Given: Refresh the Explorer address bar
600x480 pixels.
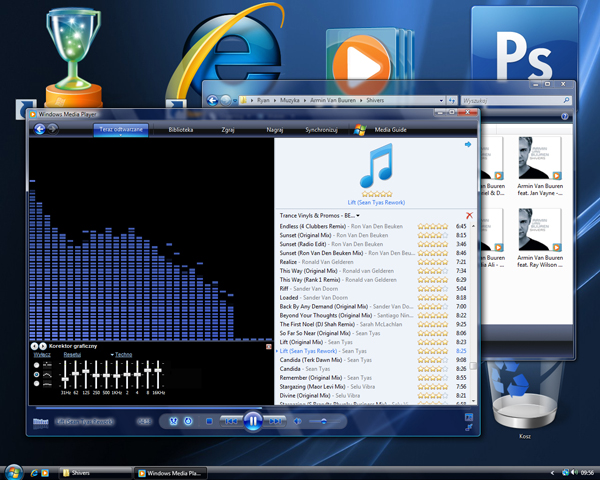Looking at the screenshot, I should coord(452,100).
